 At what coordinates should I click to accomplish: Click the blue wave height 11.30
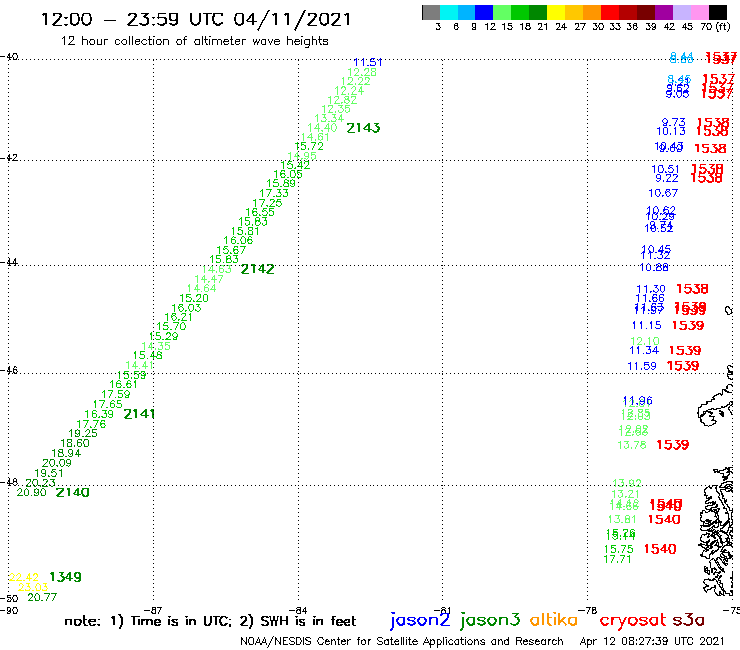tap(651, 289)
